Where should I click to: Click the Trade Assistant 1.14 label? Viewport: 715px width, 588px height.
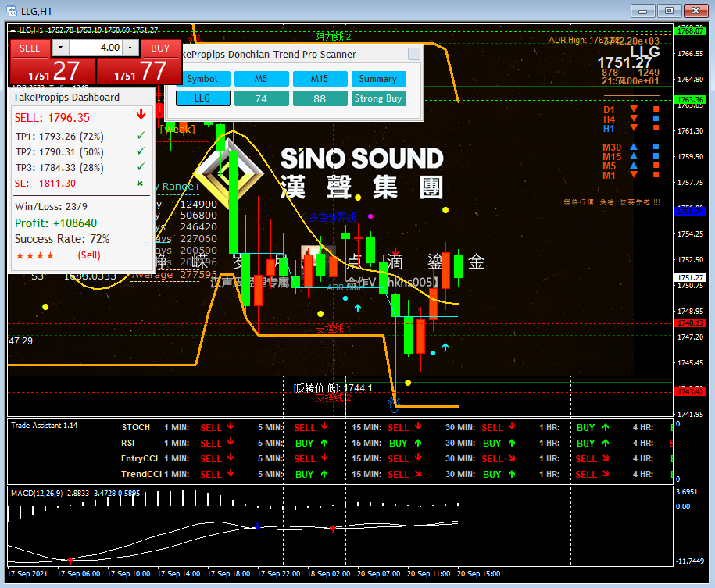coord(45,426)
